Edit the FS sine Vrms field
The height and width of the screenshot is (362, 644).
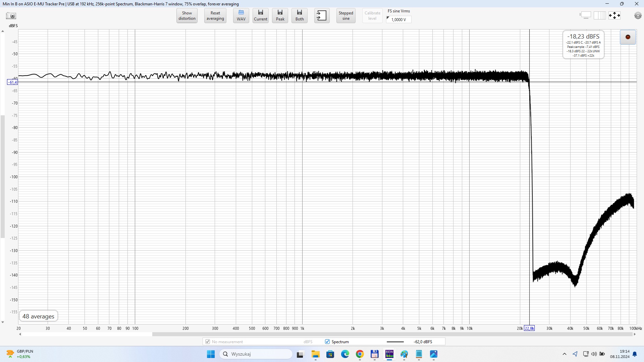click(399, 19)
